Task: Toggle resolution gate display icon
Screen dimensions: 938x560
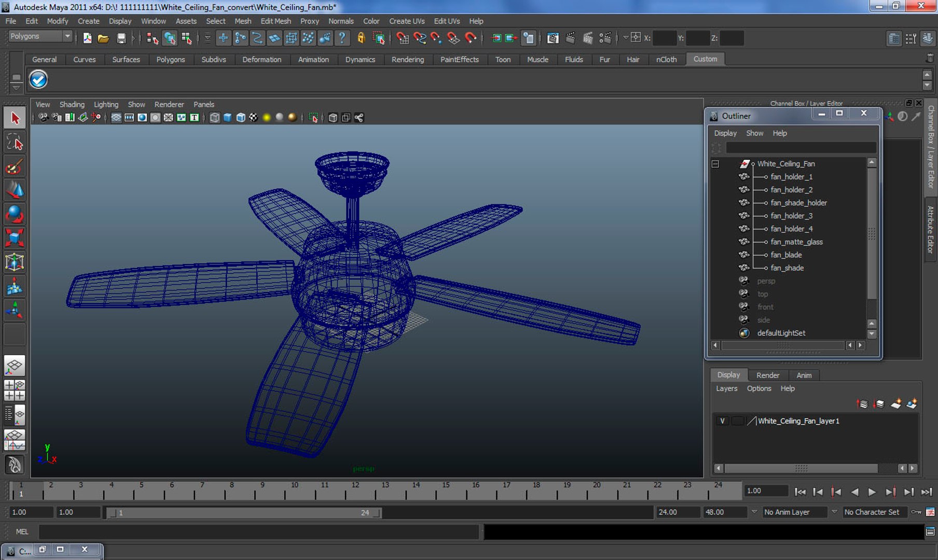Action: [142, 118]
